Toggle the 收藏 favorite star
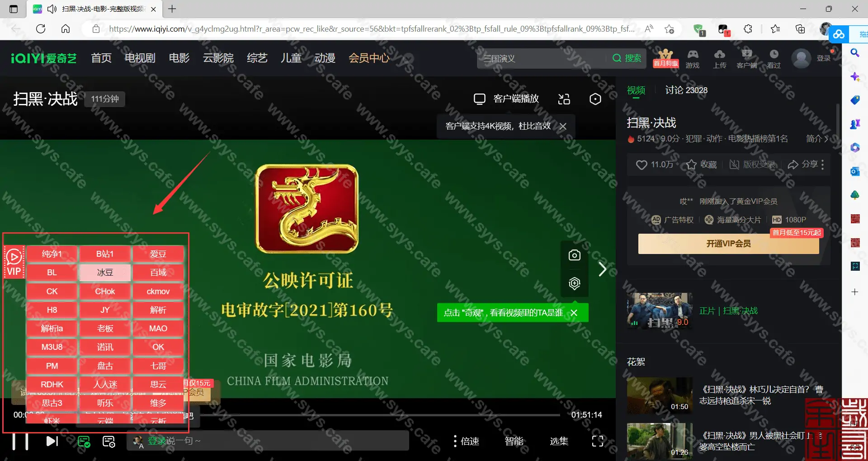 [x=692, y=165]
